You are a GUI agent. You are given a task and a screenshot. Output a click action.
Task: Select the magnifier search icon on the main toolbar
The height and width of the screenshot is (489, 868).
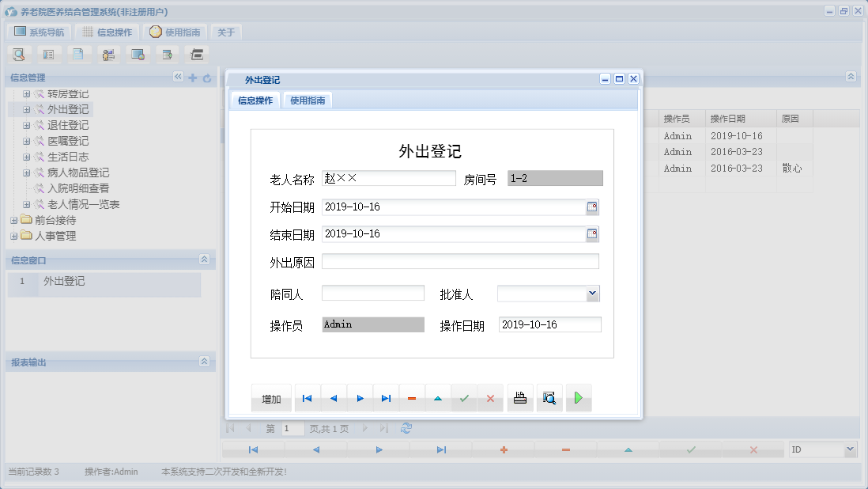pyautogui.click(x=17, y=54)
